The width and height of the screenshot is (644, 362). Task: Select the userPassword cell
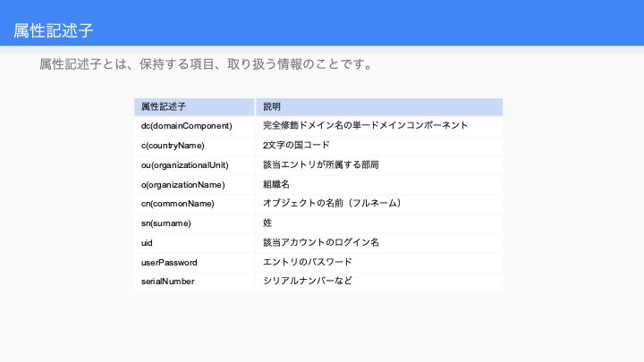click(194, 263)
